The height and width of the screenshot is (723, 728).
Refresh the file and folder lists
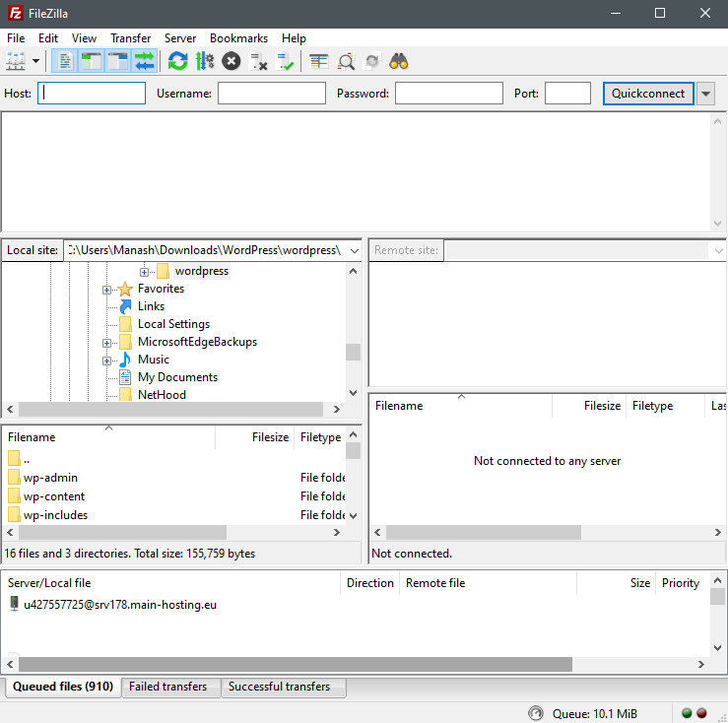(x=178, y=61)
